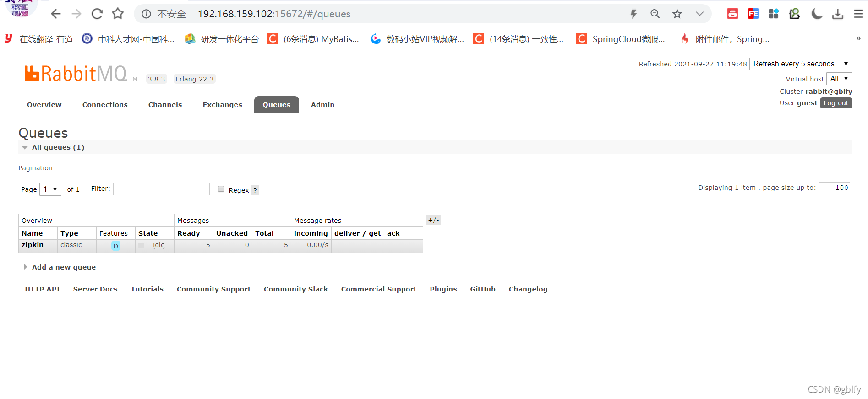Screen dimensions: 868x399
Task: Open the HTTP API link
Action: click(43, 289)
